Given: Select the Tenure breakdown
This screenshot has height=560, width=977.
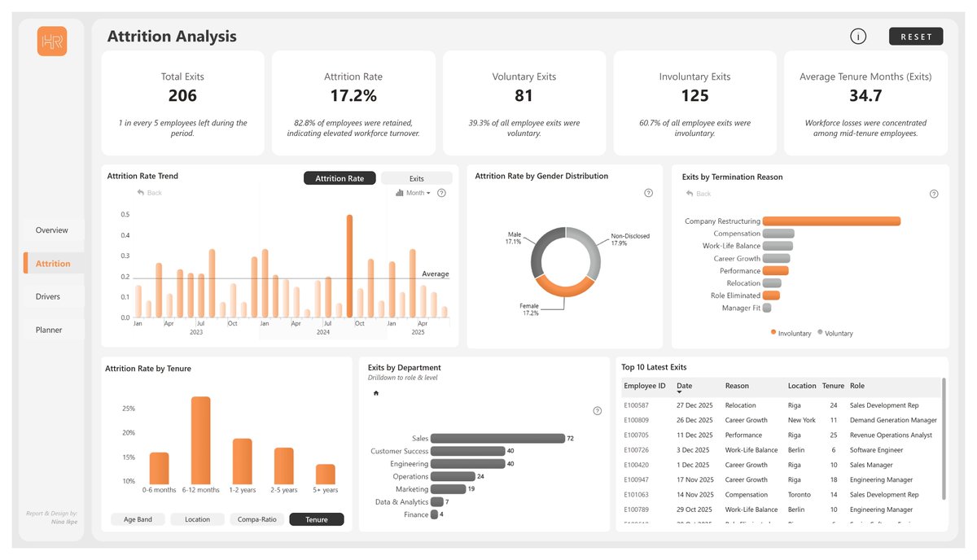Looking at the screenshot, I should click(x=317, y=519).
